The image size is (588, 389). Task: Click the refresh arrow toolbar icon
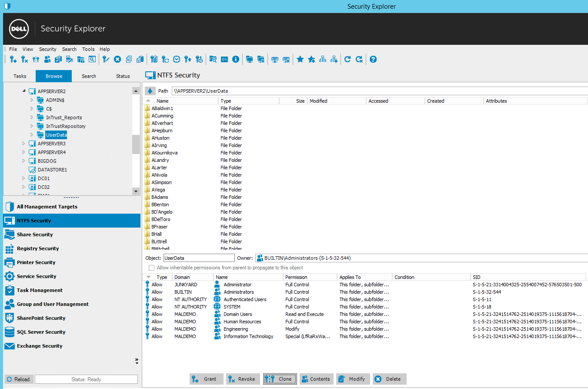[x=347, y=59]
